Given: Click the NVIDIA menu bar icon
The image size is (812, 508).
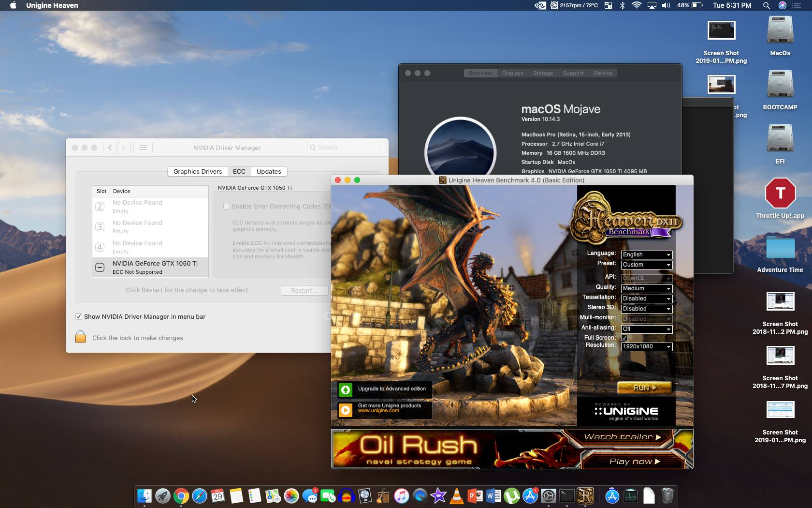Looking at the screenshot, I should tap(540, 5).
